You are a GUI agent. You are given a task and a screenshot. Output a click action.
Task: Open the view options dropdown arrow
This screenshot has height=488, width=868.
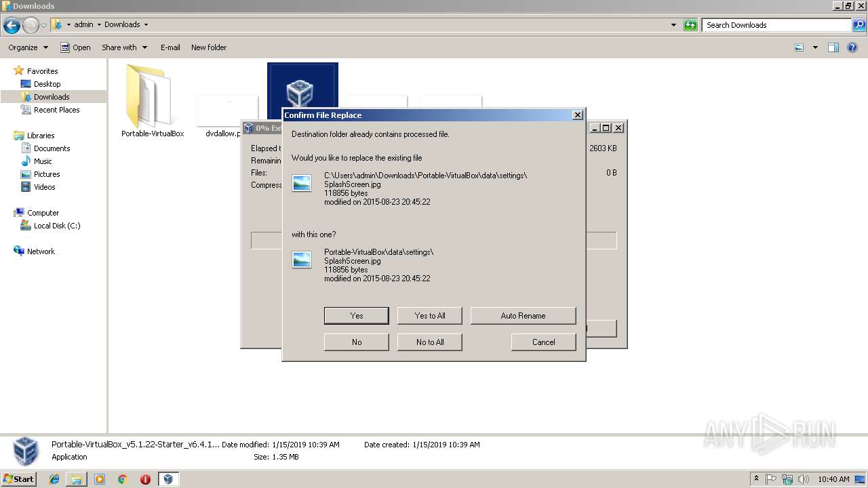(x=815, y=47)
